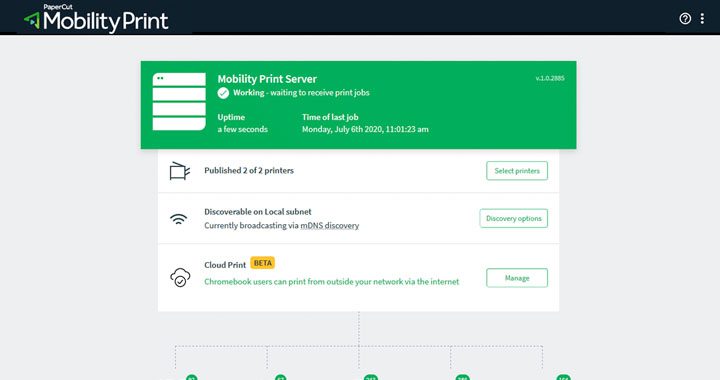The width and height of the screenshot is (720, 380).
Task: Click the server rack icon
Action: click(179, 101)
